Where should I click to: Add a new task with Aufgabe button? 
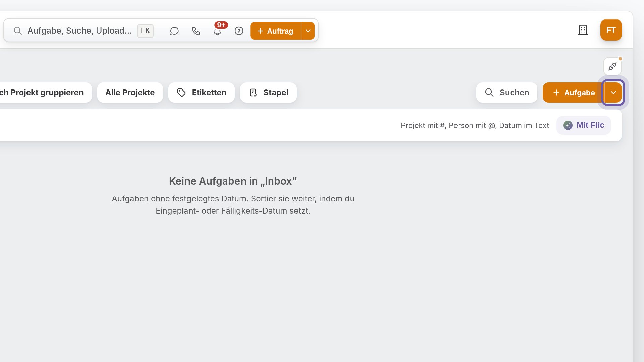(574, 93)
